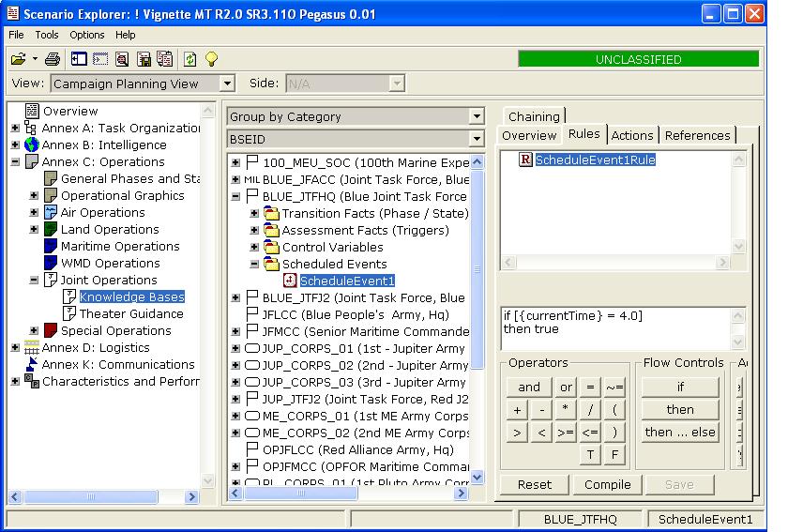
Task: Open the Tools menu
Action: point(47,35)
